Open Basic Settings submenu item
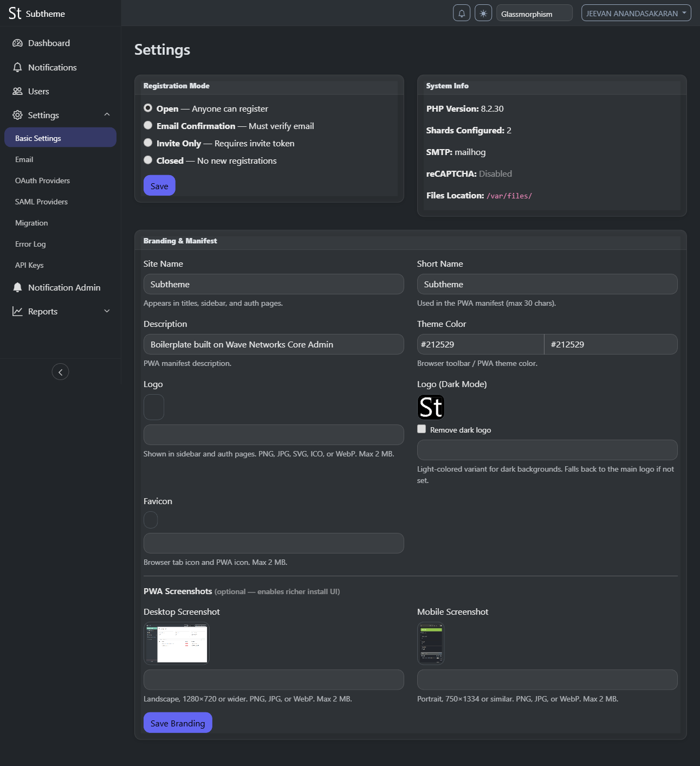Viewport: 700px width, 766px height. tap(60, 138)
